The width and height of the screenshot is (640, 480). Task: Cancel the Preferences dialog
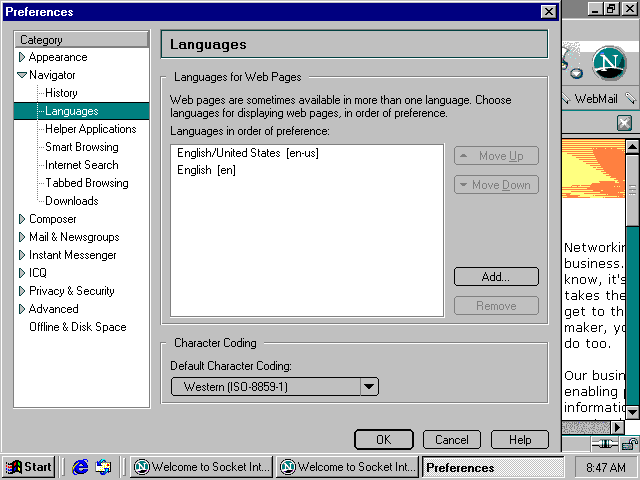coord(452,440)
